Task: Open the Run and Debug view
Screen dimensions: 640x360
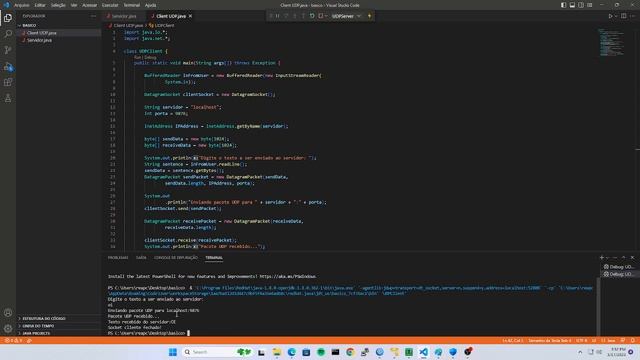Action: [x=8, y=66]
